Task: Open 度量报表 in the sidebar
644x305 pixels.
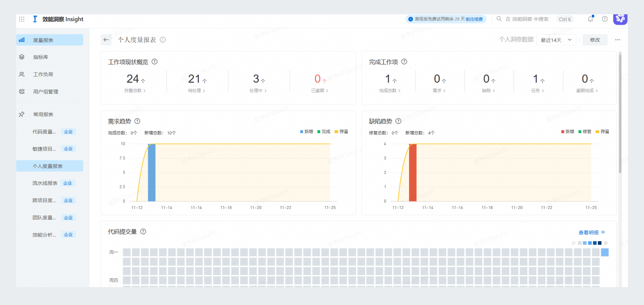Action: coord(50,40)
